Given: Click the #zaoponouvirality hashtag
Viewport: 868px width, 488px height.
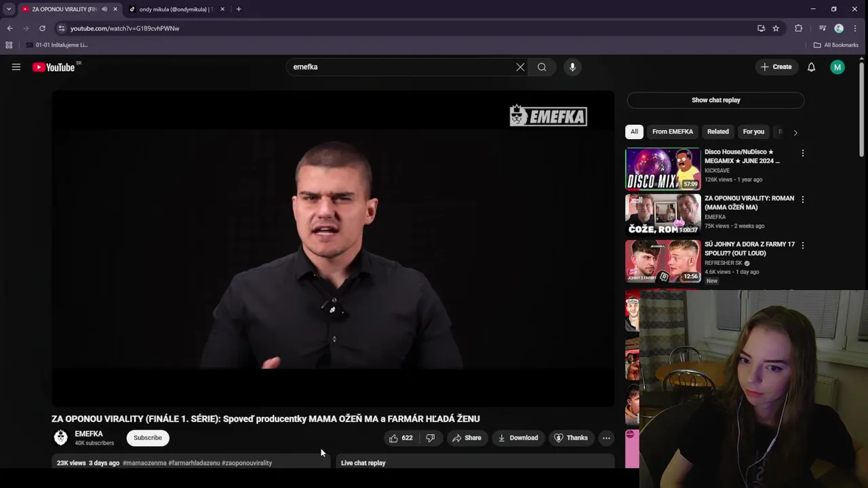Looking at the screenshot, I should tap(247, 463).
